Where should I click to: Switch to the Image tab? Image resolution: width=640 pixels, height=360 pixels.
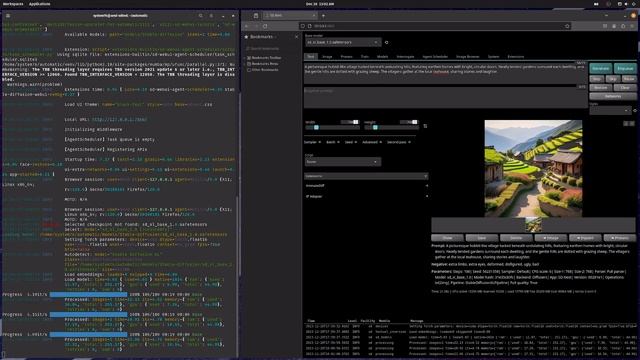pos(327,57)
